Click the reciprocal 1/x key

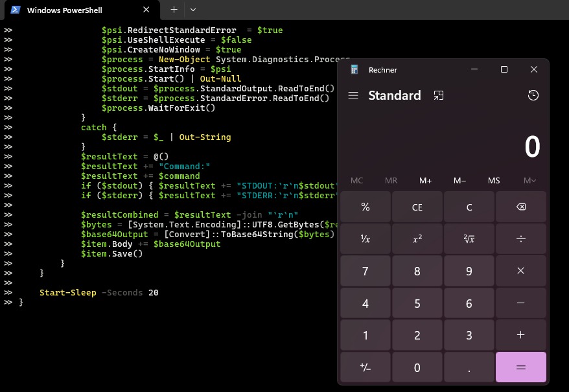(x=366, y=239)
